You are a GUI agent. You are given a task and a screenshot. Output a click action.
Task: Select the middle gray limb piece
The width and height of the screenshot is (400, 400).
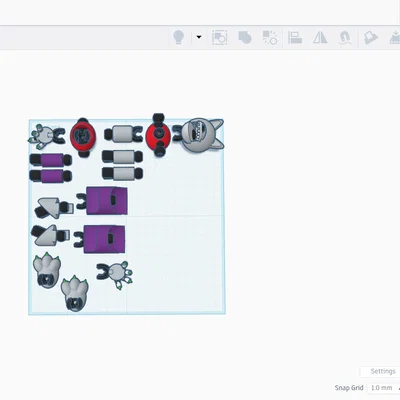(x=122, y=156)
